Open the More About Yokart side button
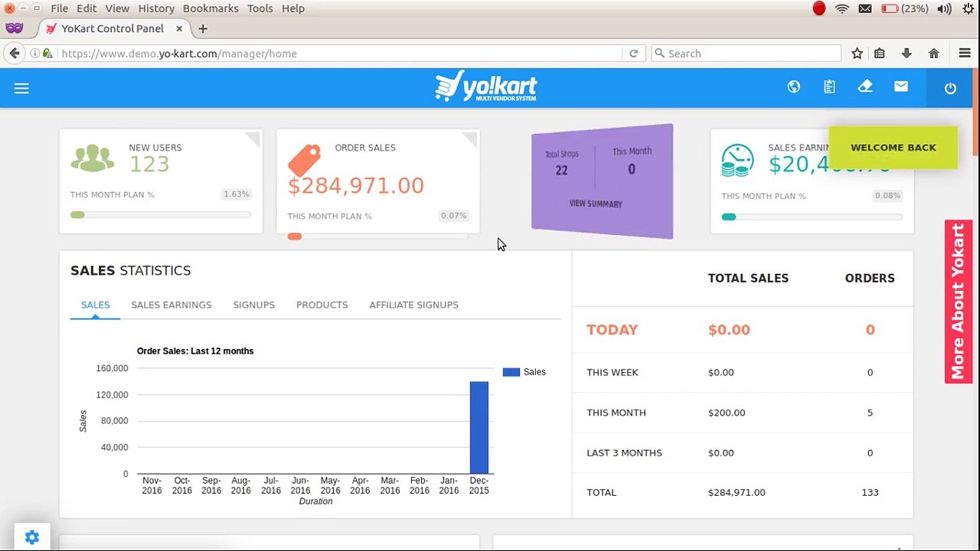This screenshot has height=551, width=980. pyautogui.click(x=958, y=302)
